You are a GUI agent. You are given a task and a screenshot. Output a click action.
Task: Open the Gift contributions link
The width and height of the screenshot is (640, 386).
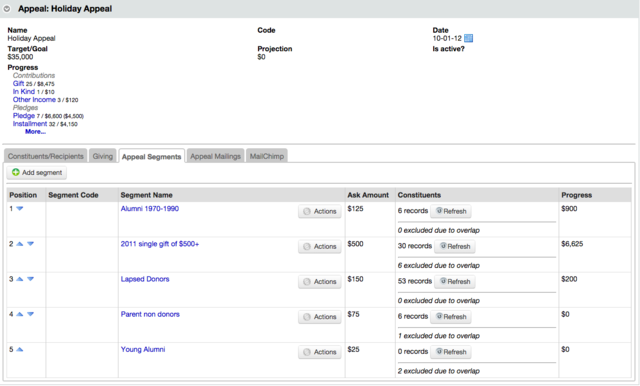[x=18, y=84]
